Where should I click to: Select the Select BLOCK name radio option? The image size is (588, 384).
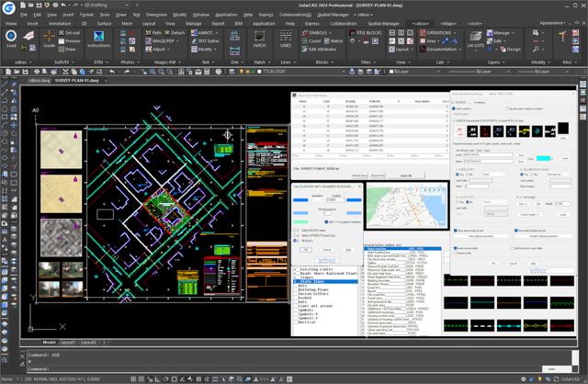(295, 231)
